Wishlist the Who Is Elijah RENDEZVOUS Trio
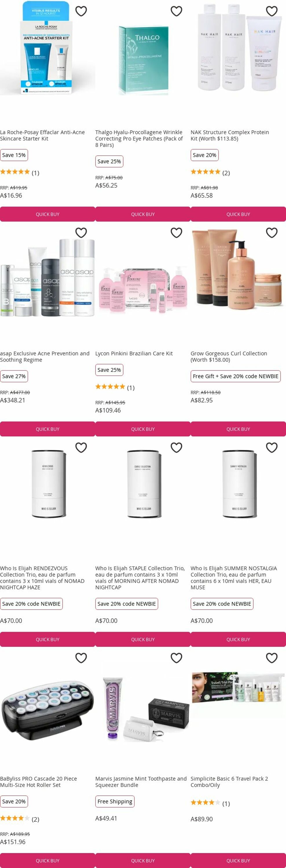The image size is (286, 868). coord(81,448)
